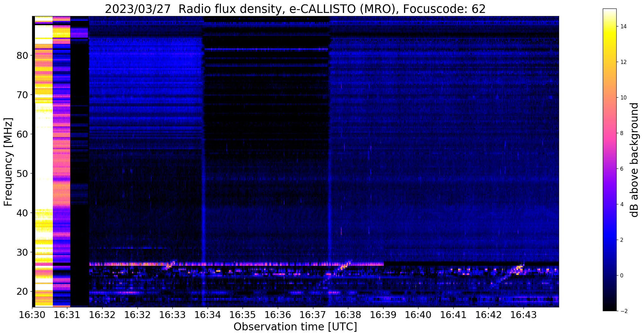The width and height of the screenshot is (644, 336).
Task: Click the 16:41 time tick label
Action: pos(453,315)
